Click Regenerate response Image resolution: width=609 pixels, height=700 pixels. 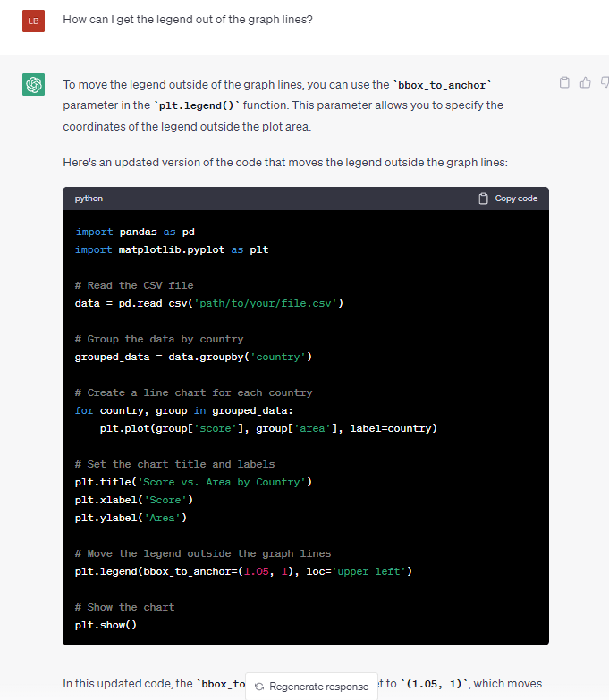(x=310, y=687)
